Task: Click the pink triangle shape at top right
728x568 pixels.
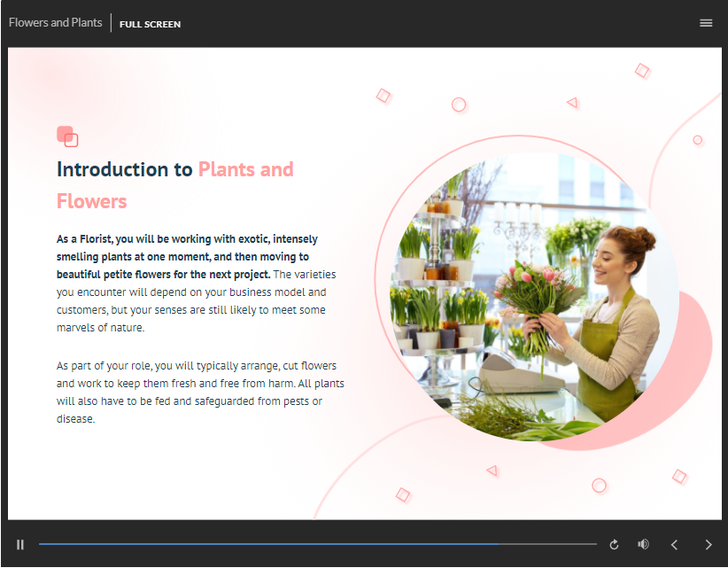Action: 572,103
